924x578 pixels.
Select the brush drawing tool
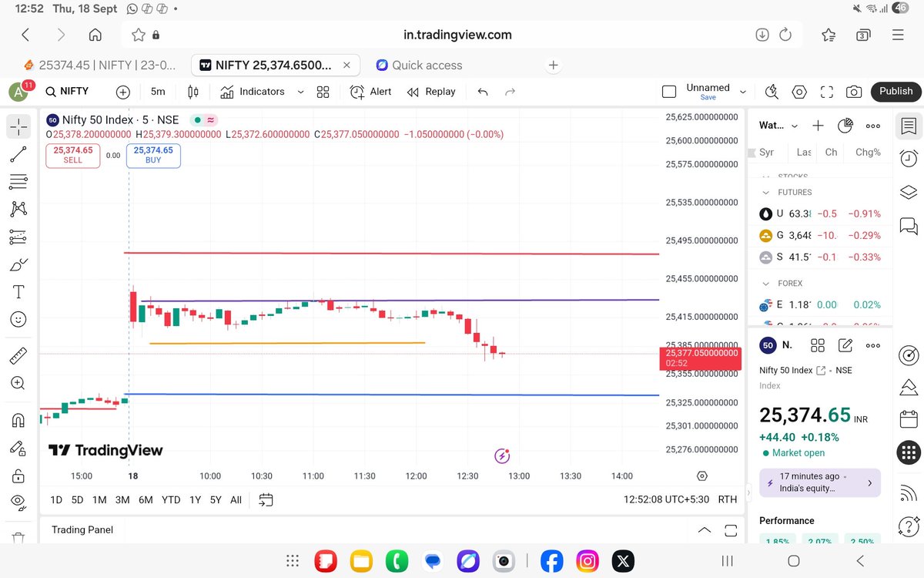(18, 264)
